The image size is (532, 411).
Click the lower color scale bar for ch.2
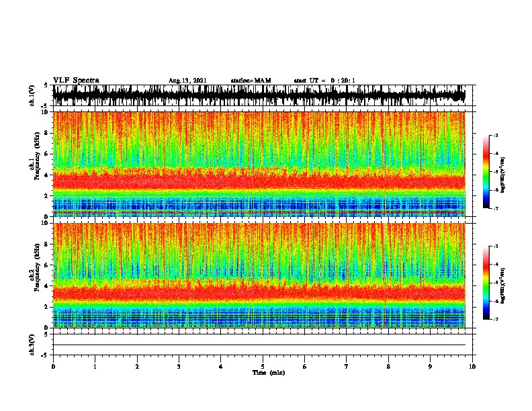click(486, 283)
